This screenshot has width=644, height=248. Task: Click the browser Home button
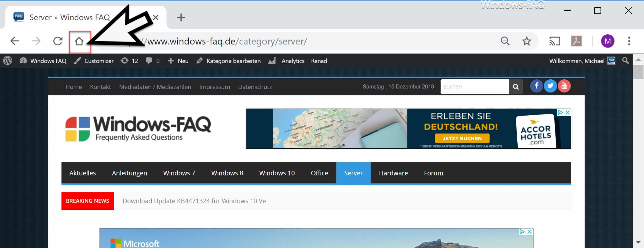pyautogui.click(x=79, y=41)
